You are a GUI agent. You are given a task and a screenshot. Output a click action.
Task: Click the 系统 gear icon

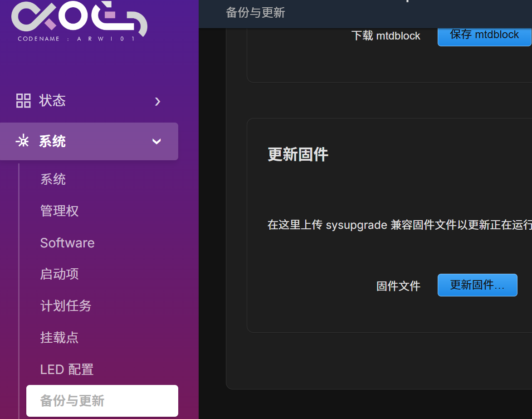(23, 141)
